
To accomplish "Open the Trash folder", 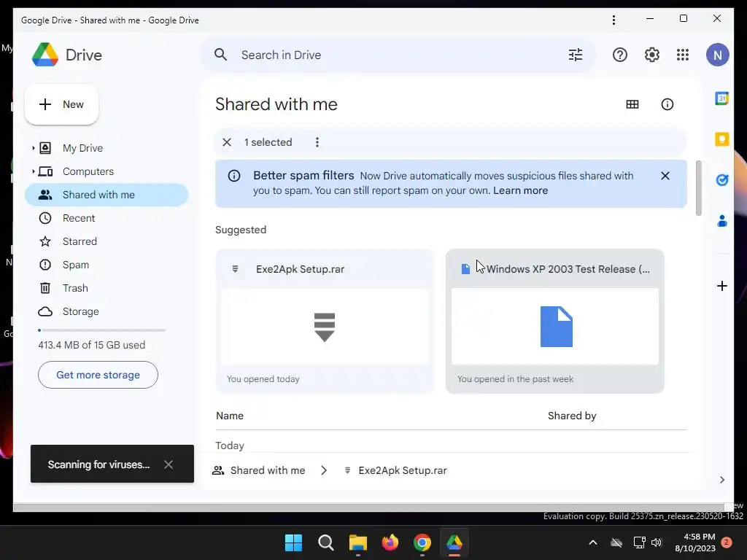I will tap(75, 288).
